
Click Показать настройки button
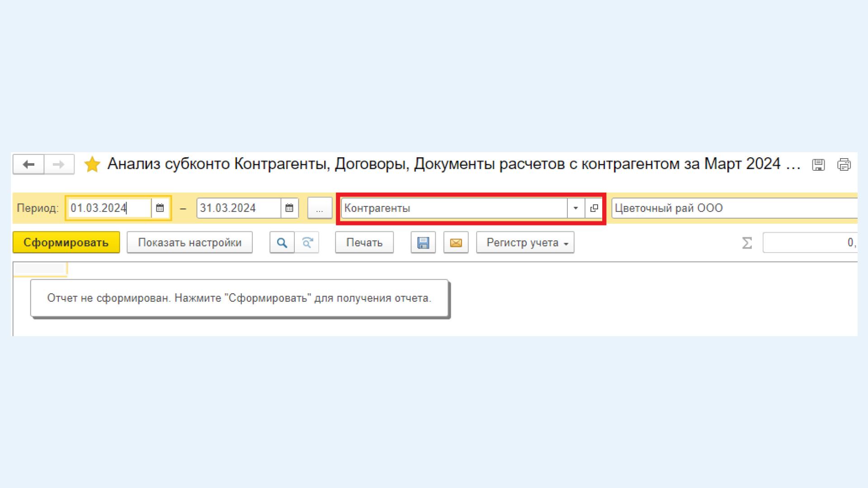tap(190, 243)
